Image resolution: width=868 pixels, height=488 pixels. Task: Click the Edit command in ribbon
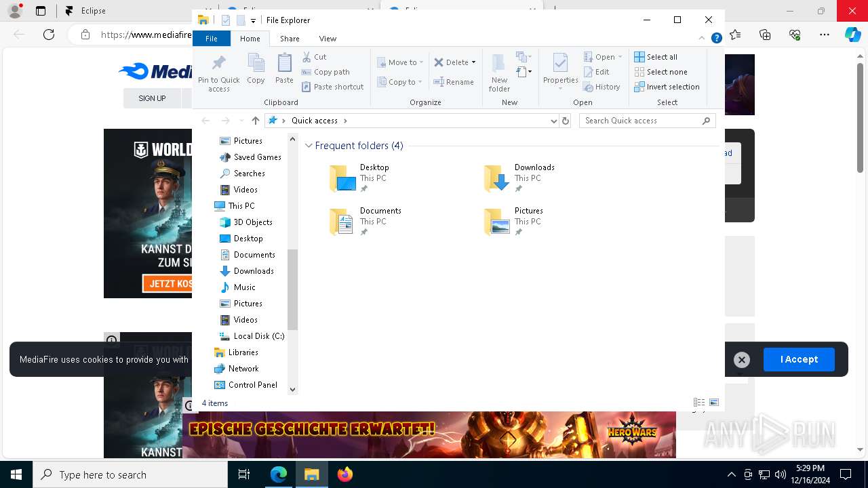(x=596, y=72)
